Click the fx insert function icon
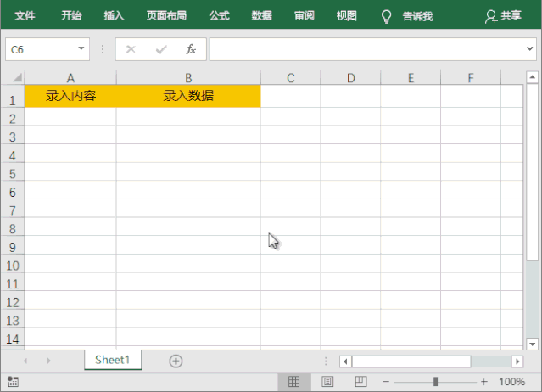Screen dimensions: 542x392 [191, 49]
